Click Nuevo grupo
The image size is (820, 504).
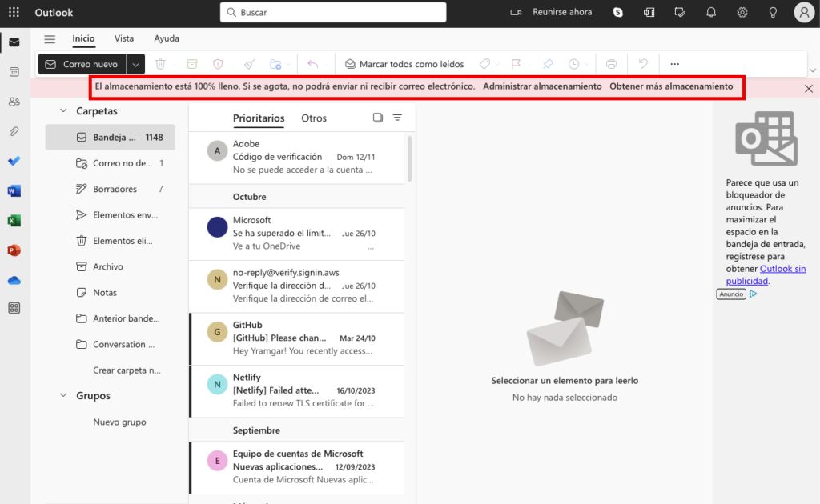pyautogui.click(x=119, y=422)
